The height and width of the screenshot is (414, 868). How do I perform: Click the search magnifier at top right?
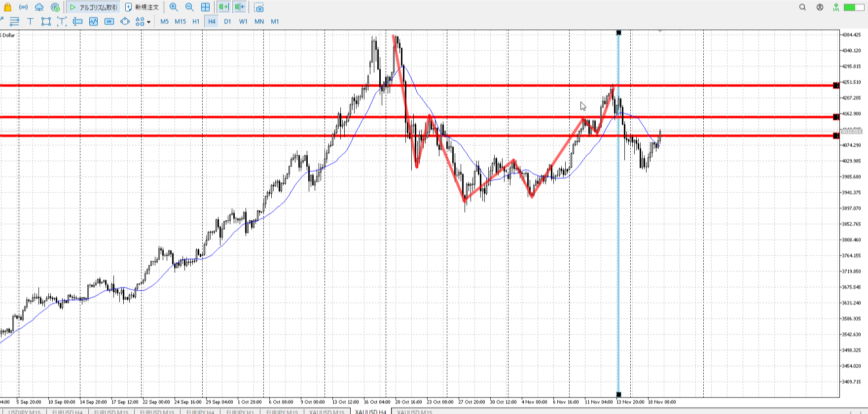[x=802, y=7]
